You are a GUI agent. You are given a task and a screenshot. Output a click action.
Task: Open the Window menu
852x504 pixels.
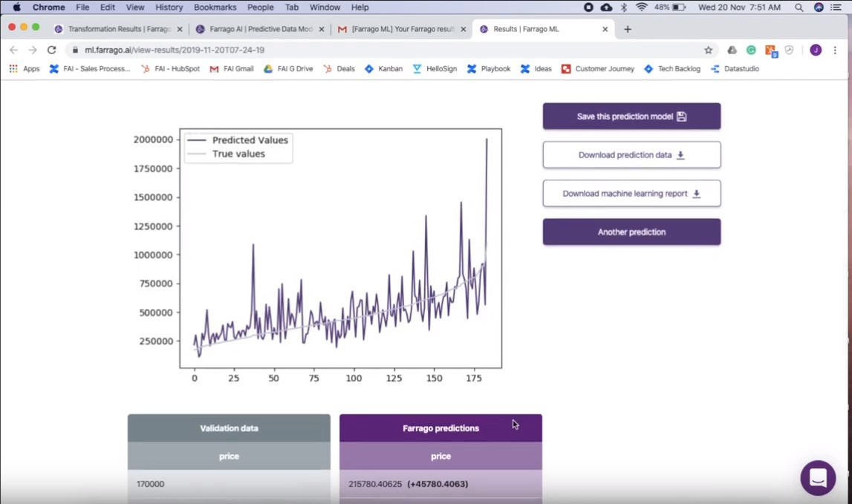tap(325, 7)
